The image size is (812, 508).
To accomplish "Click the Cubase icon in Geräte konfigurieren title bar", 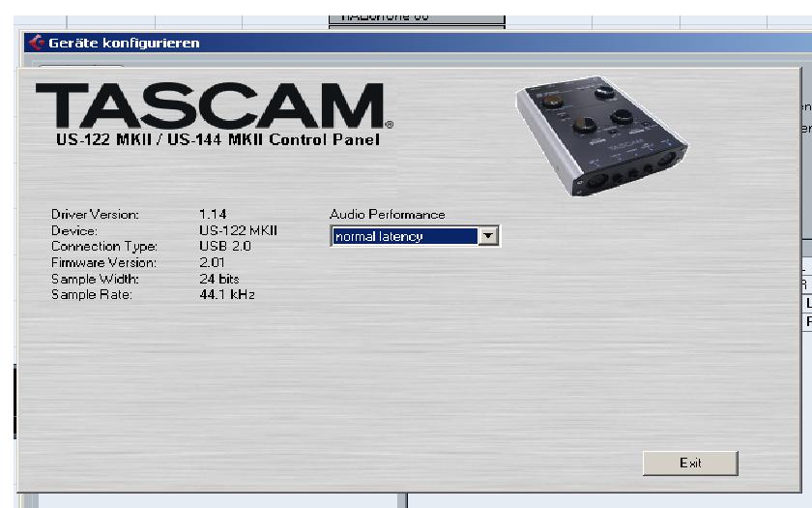I will [37, 43].
